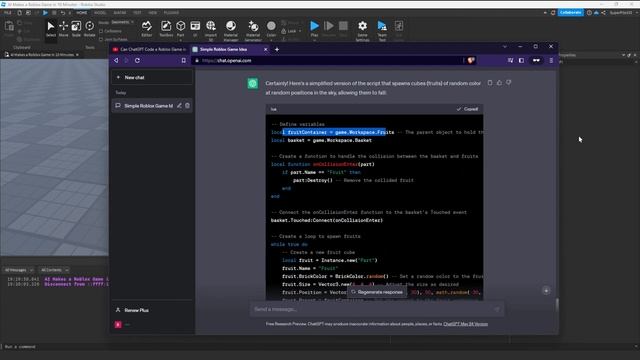Screen dimensions: 640x360
Task: Click the Send a message input field
Action: [377, 309]
